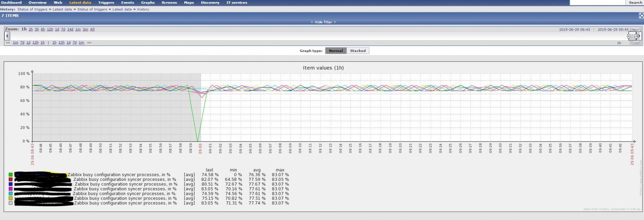This screenshot has height=220, width=644.
Task: Click the end date '2015-06-29 09:43'
Action: tap(613, 30)
